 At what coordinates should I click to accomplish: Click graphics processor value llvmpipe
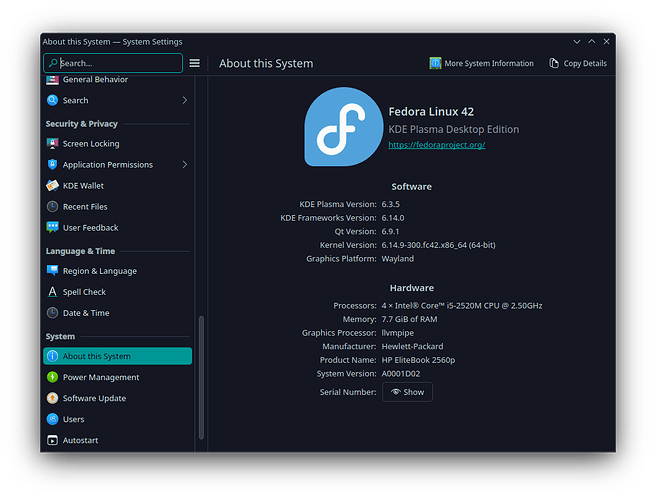click(397, 333)
